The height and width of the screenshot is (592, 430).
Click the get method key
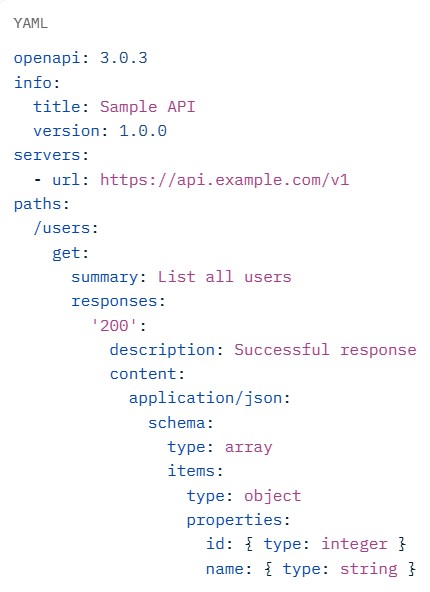point(66,253)
